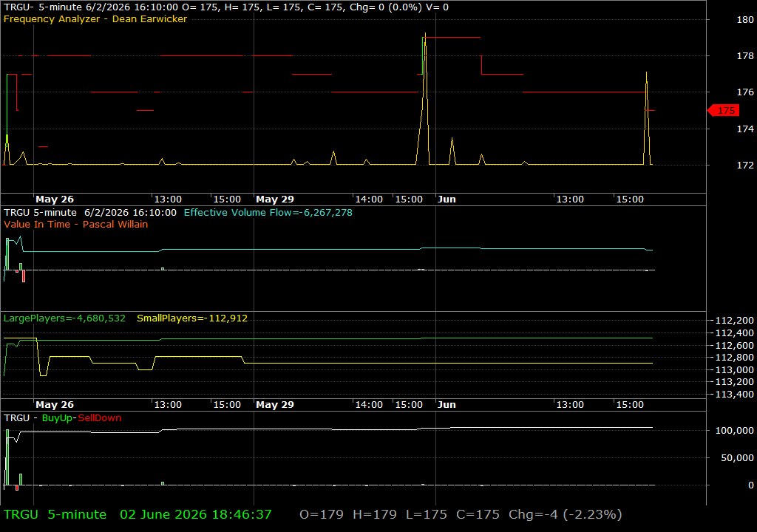Click the 50,000 axis value
The height and width of the screenshot is (532, 757).
pos(737,458)
